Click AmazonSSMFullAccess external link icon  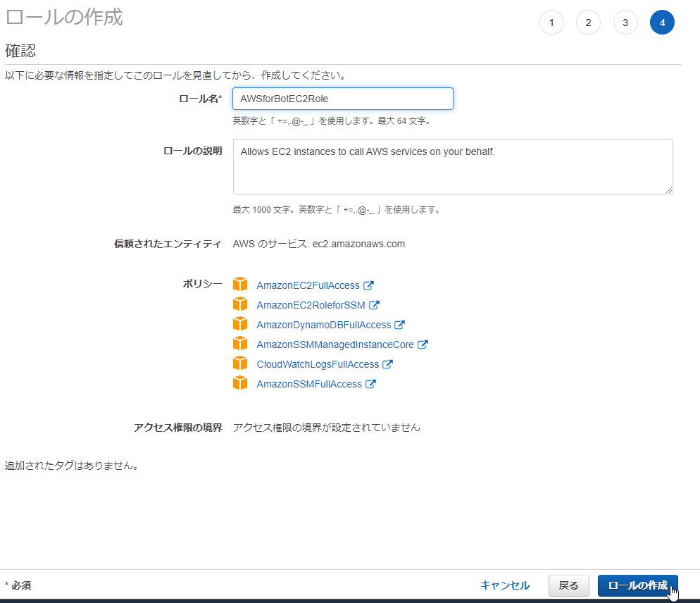(371, 383)
